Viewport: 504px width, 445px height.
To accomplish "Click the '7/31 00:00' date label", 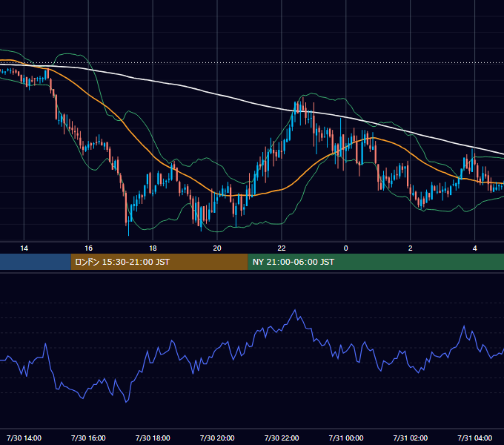I will (x=346, y=438).
